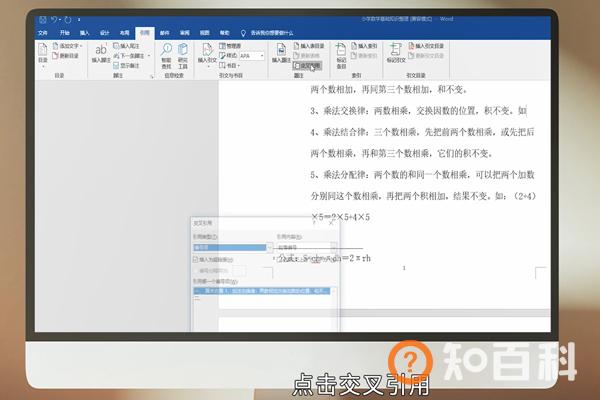Click 交叉引用 (Cross-reference) button
Screen dimensions: 600x400
(307, 66)
